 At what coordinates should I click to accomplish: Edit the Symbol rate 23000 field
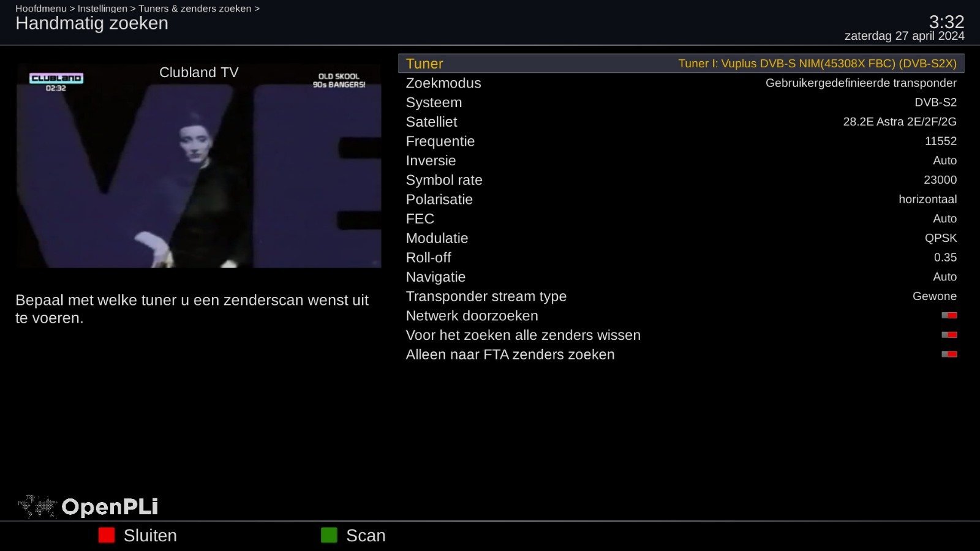681,180
